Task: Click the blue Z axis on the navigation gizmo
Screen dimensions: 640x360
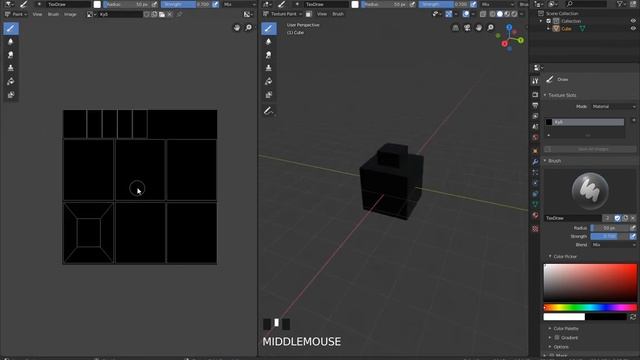Action: (x=509, y=27)
